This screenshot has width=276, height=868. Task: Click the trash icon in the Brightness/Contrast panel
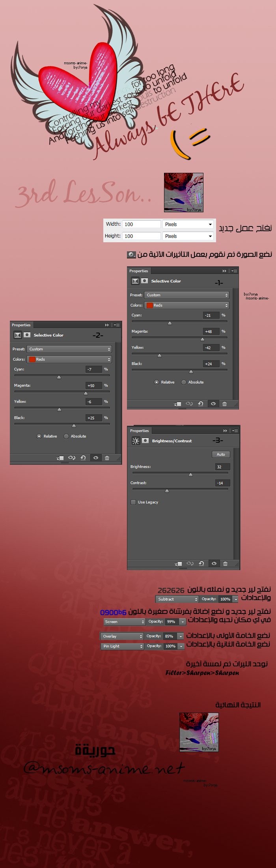pos(225,563)
